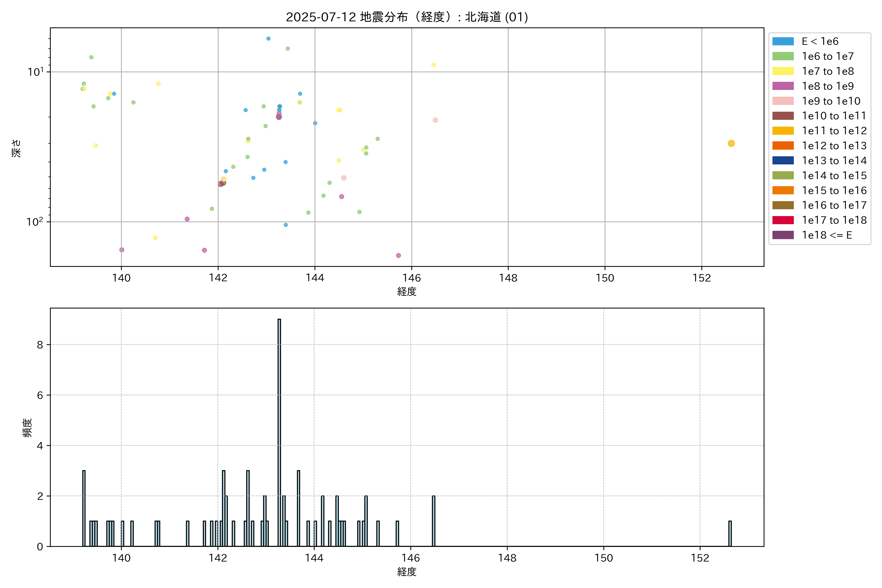Click the 1e11 to 1e12 legend label

pos(834,131)
